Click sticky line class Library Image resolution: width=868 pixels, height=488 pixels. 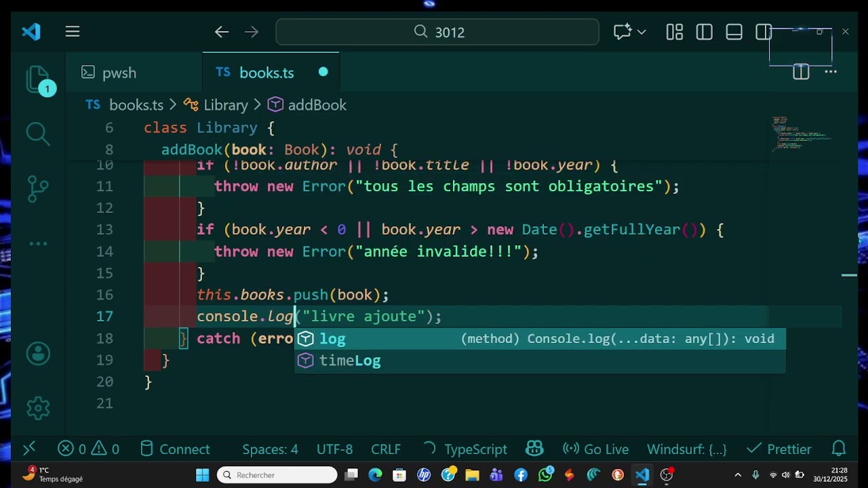(x=209, y=127)
